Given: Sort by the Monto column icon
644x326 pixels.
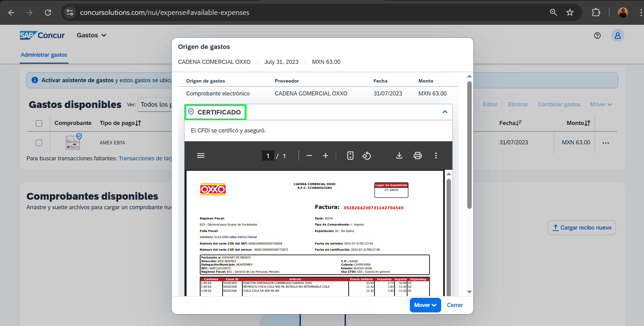Looking at the screenshot, I should (588, 123).
